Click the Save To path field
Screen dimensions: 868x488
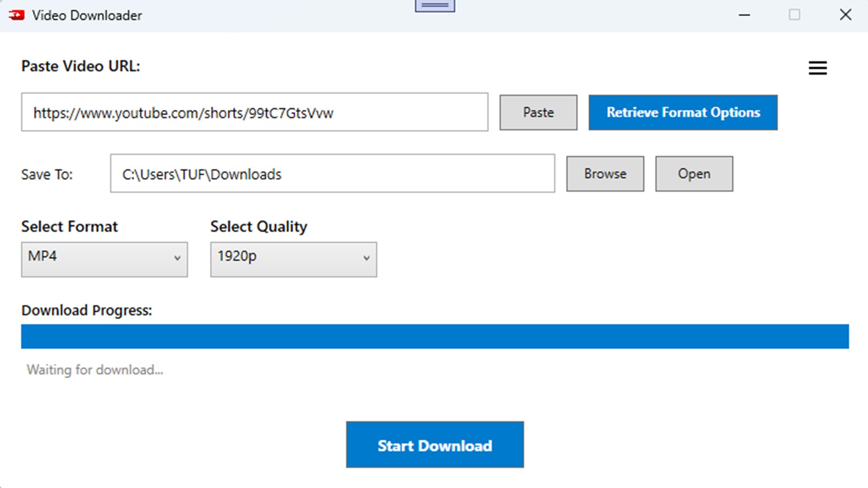(332, 174)
